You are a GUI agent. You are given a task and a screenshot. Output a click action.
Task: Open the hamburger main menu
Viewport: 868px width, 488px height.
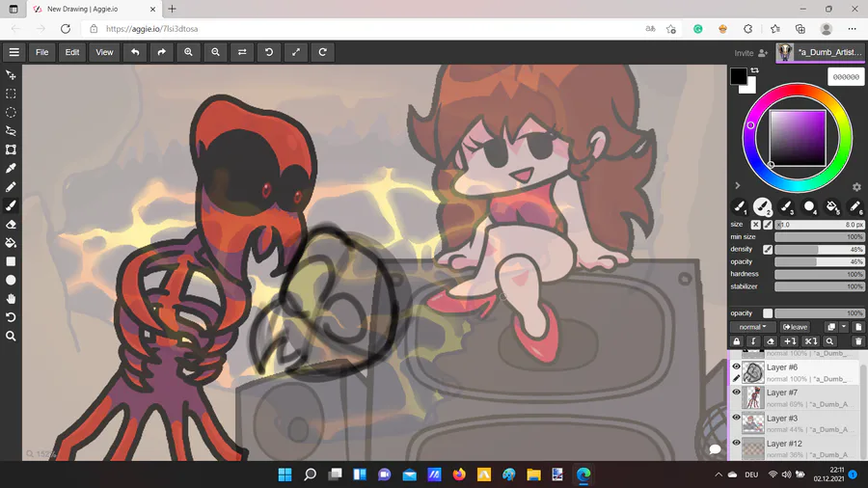pos(14,52)
